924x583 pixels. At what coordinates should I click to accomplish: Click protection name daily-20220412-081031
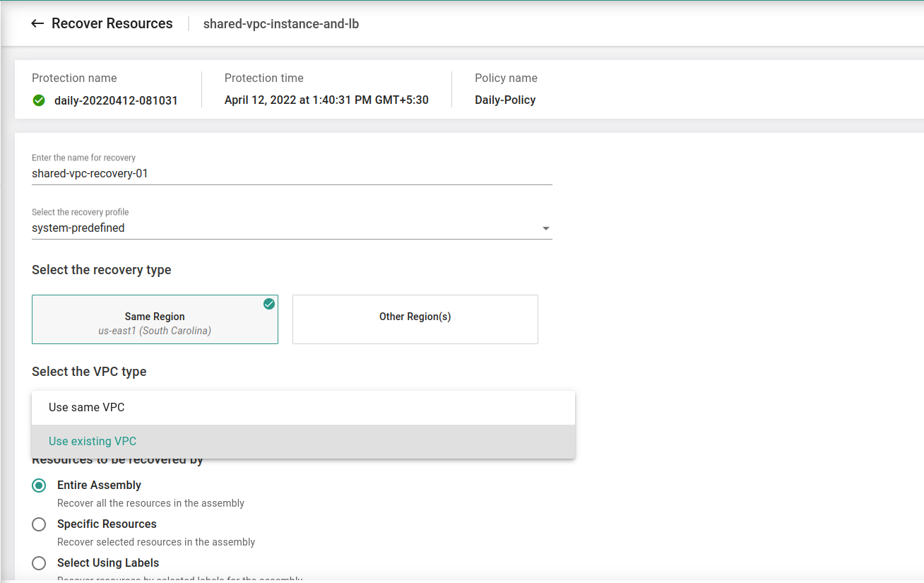click(x=116, y=100)
